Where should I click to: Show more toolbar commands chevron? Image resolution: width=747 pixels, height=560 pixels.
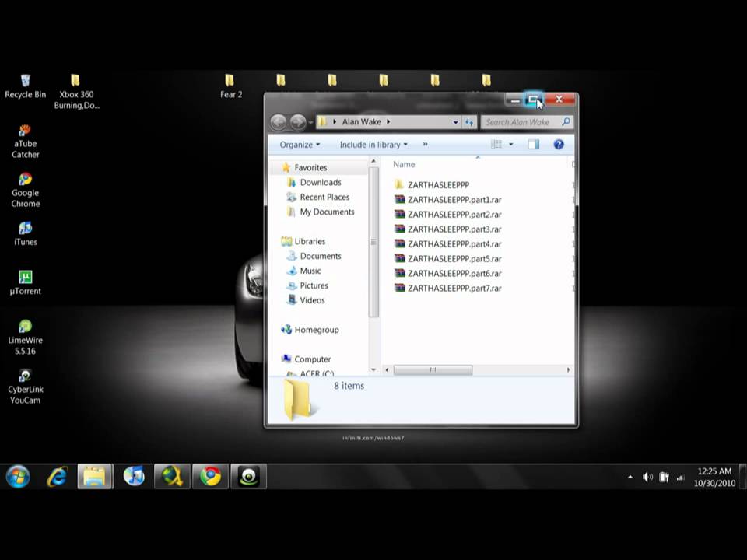coord(425,145)
